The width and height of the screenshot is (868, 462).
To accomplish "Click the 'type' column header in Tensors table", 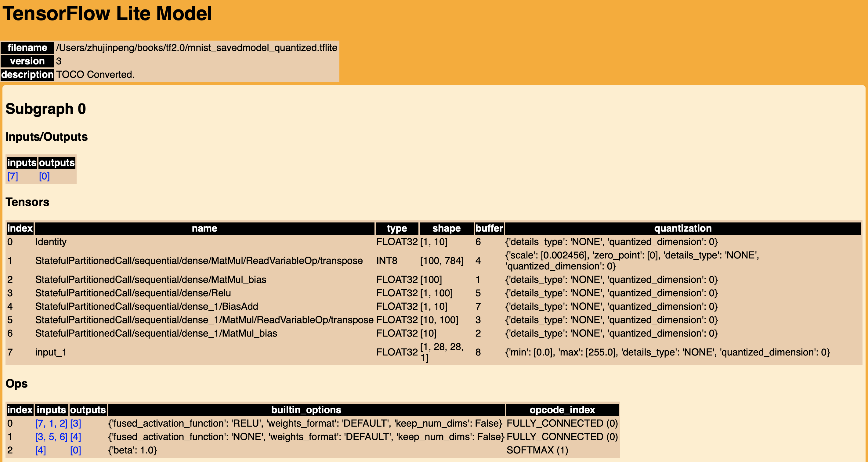I will click(x=397, y=229).
